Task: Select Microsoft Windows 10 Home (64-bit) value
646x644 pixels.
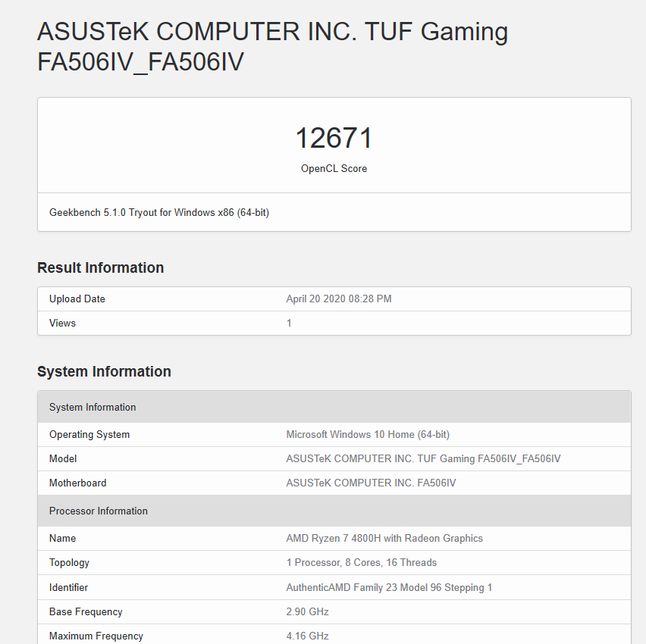Action: [x=368, y=435]
